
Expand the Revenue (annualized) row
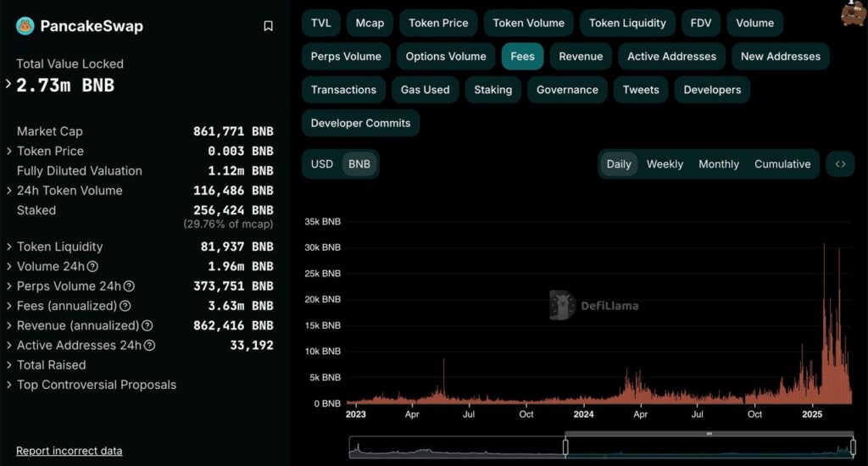(8, 326)
